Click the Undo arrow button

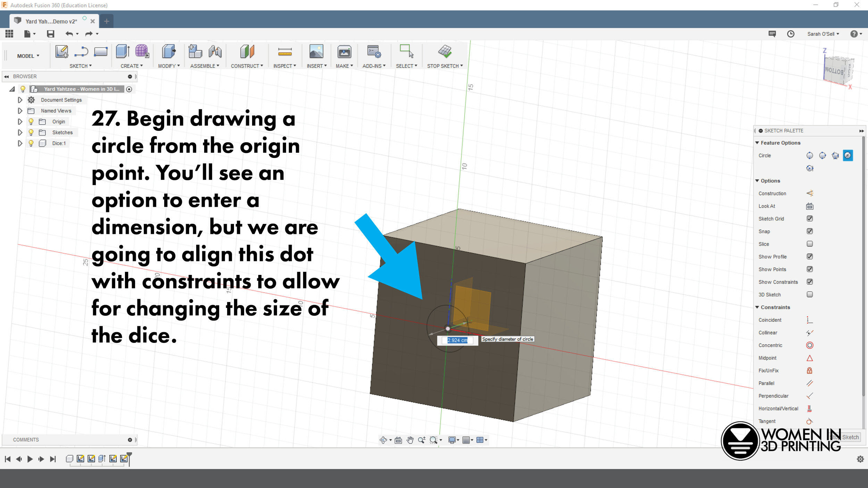(69, 34)
